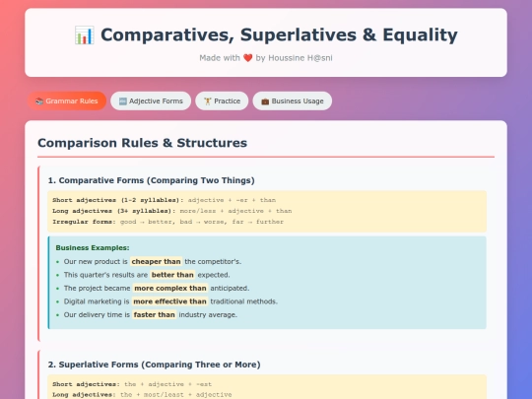Go to the Business Usage tab
The width and height of the screenshot is (532, 399).
tap(293, 100)
